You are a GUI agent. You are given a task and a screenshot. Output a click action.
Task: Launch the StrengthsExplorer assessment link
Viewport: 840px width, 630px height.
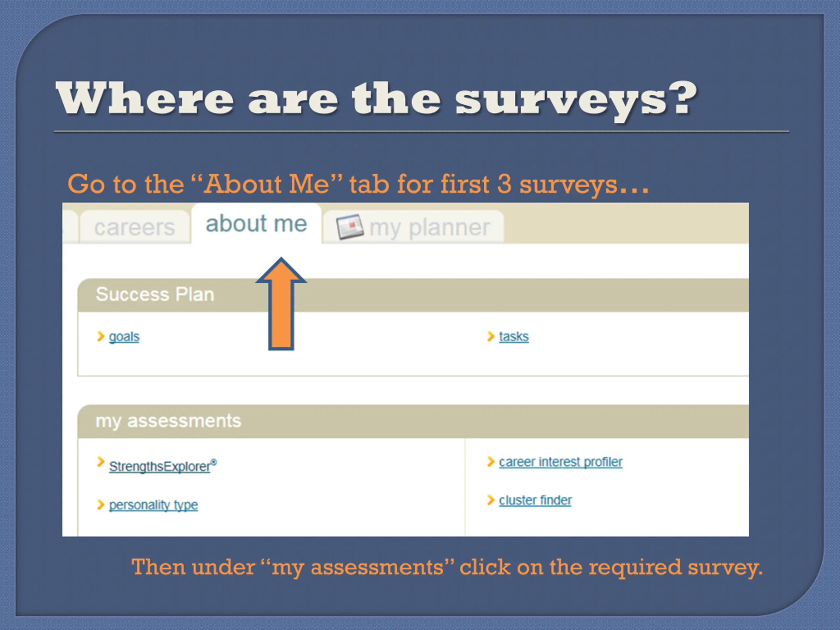(159, 466)
